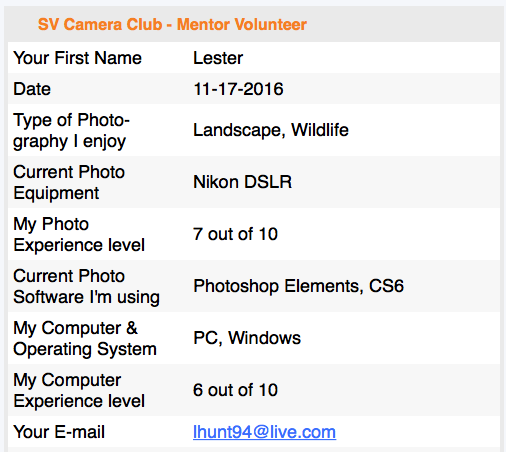Image resolution: width=506 pixels, height=452 pixels.
Task: Click the date value 11-17-2016
Action: [x=238, y=89]
